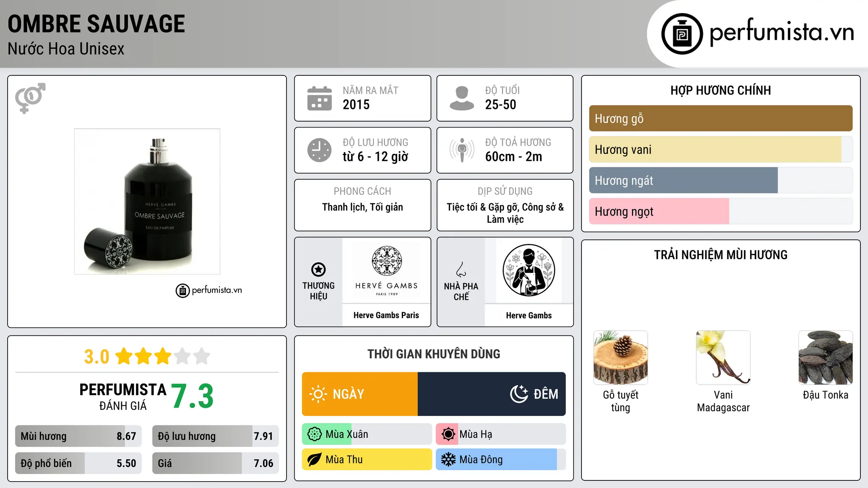868x488 pixels.
Task: Click the clock icon beside Độ lưu hương
Action: [x=320, y=150]
